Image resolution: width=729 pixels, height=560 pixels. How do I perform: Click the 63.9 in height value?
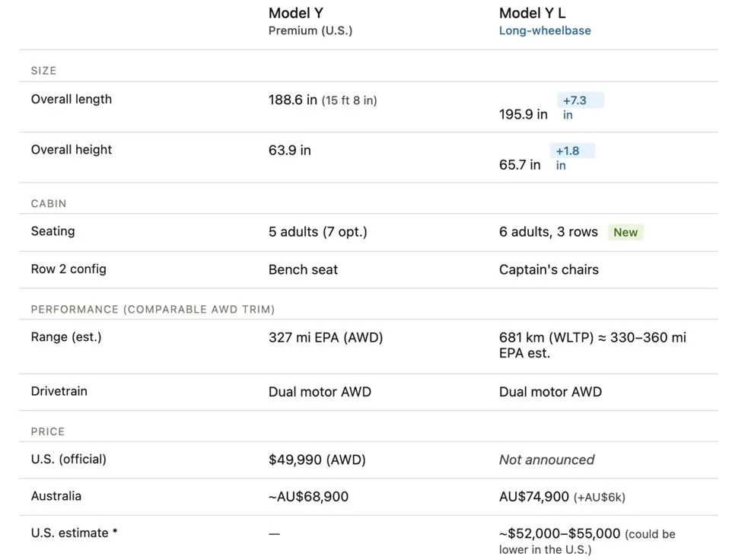click(x=290, y=150)
